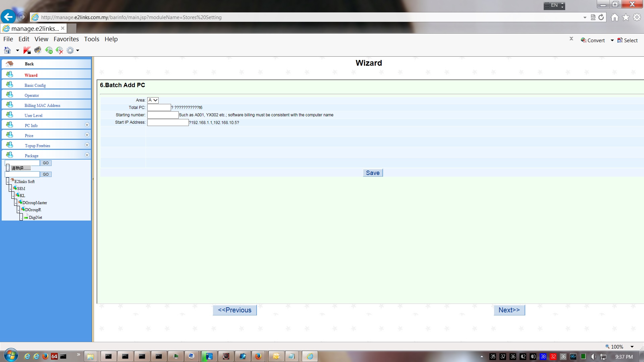This screenshot has height=362, width=644.
Task: Click the DigiNet store icon in tree
Action: pyautogui.click(x=26, y=217)
